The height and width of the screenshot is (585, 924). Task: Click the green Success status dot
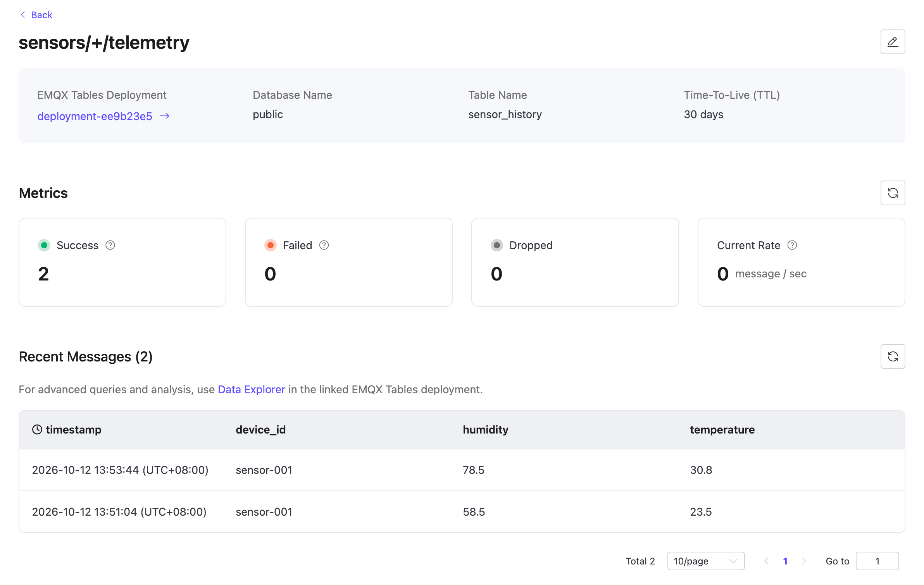(44, 245)
